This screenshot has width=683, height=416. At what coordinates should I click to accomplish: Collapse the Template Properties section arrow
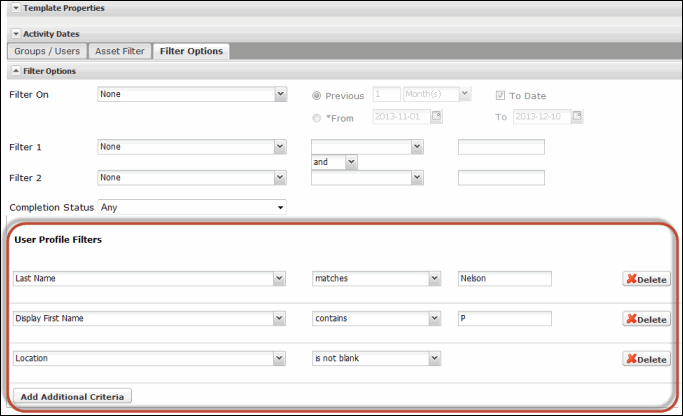[x=16, y=8]
